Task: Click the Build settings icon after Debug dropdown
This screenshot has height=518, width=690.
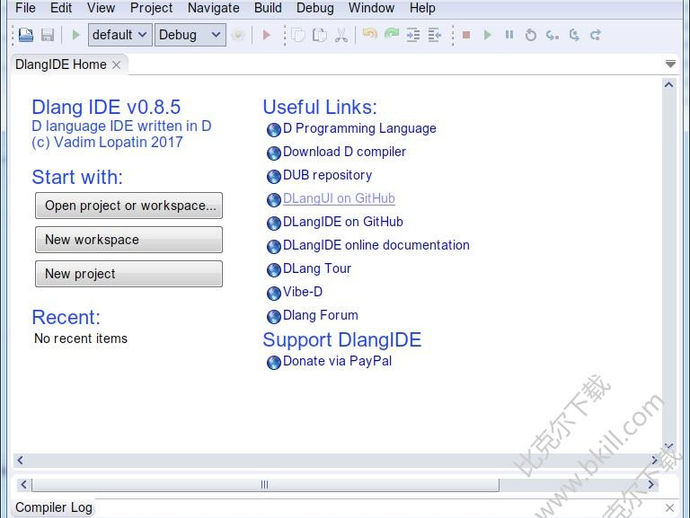Action: [238, 35]
